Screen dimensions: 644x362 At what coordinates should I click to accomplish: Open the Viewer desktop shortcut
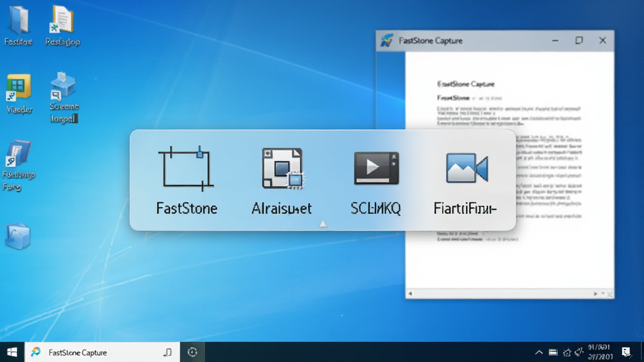(18, 87)
